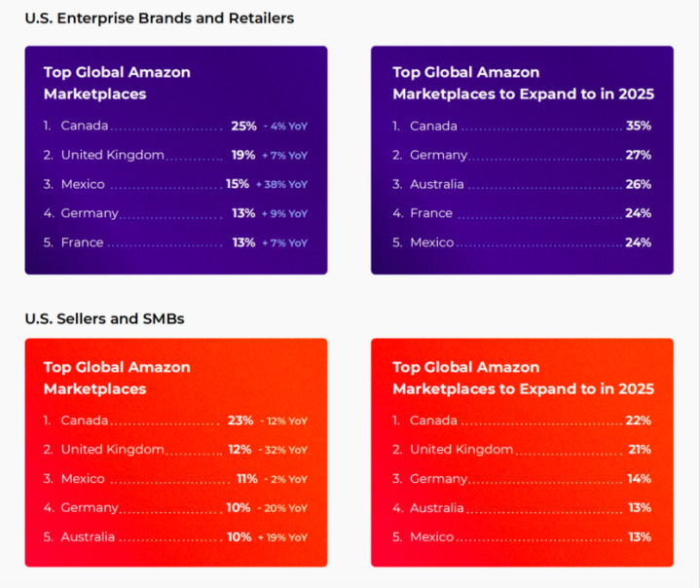The width and height of the screenshot is (700, 588).
Task: Click the "35%" value for Canada
Action: point(639,126)
